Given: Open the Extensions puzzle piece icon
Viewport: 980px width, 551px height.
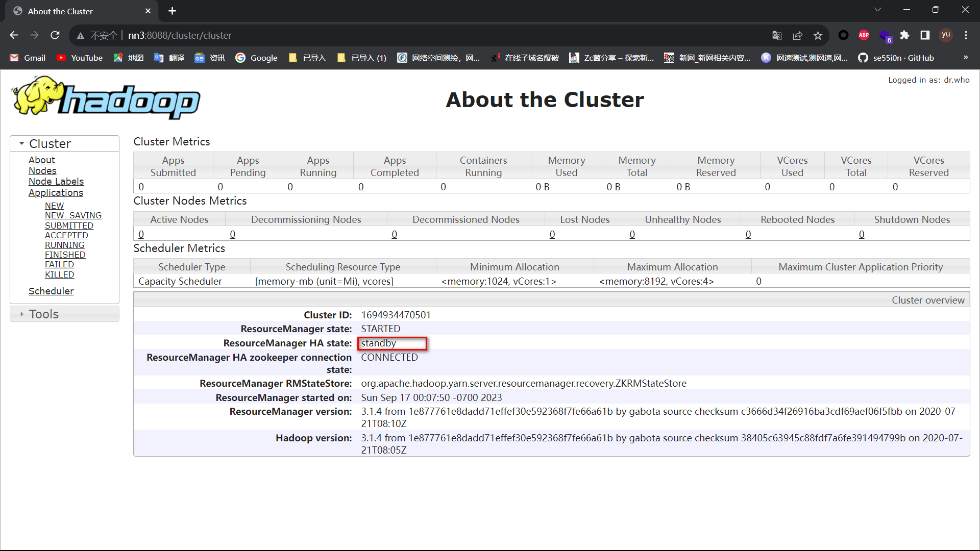Looking at the screenshot, I should [904, 35].
